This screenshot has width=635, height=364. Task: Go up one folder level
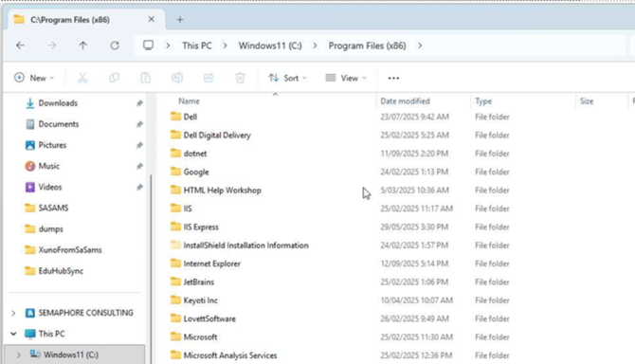[x=83, y=45]
